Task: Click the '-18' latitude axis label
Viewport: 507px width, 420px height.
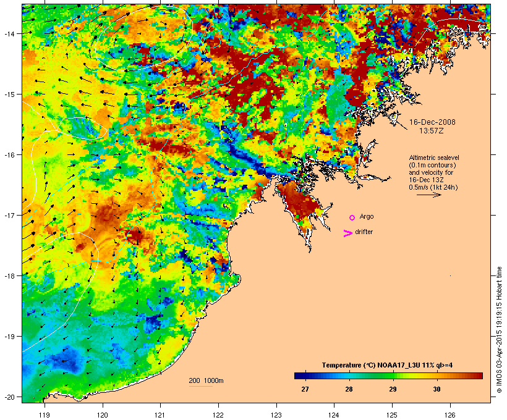Action: (9, 275)
